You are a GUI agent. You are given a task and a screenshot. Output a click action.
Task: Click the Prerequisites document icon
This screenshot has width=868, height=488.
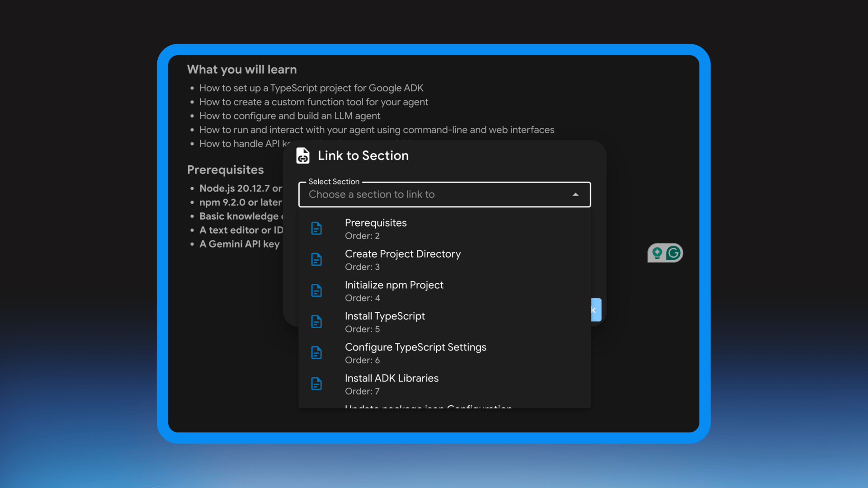point(316,229)
